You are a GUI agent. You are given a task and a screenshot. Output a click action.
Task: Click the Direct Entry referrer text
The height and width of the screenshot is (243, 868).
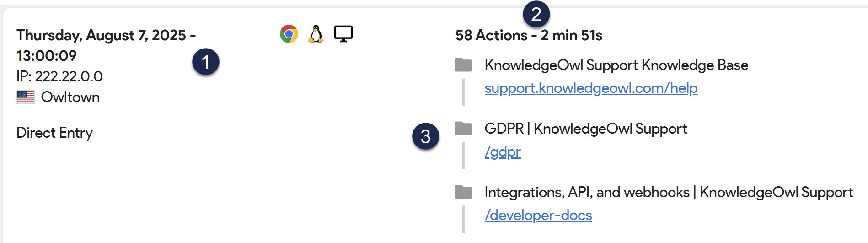[54, 133]
